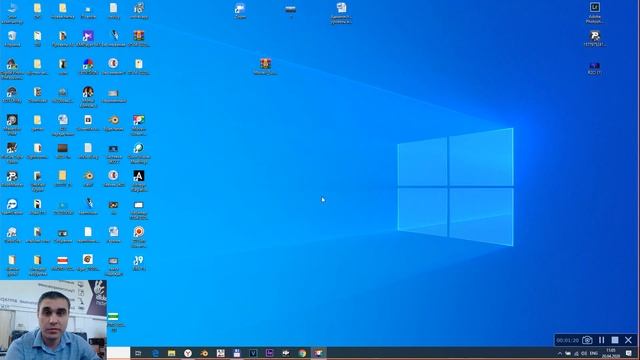Open Task View on the taskbar
640x360 pixels.
138,353
